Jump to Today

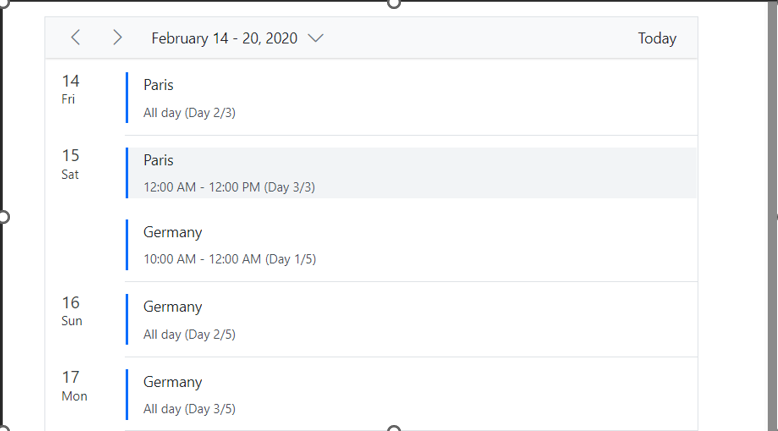tap(657, 38)
